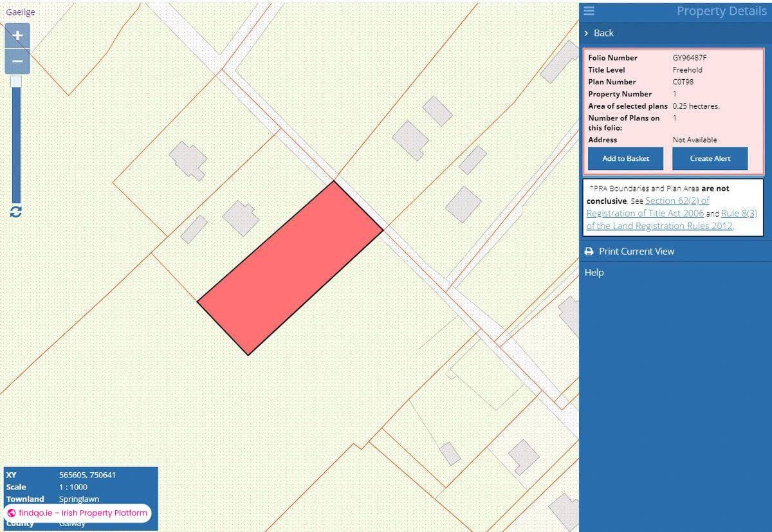772x532 pixels.
Task: Open the hamburger menu beside Property Details
Action: (589, 11)
